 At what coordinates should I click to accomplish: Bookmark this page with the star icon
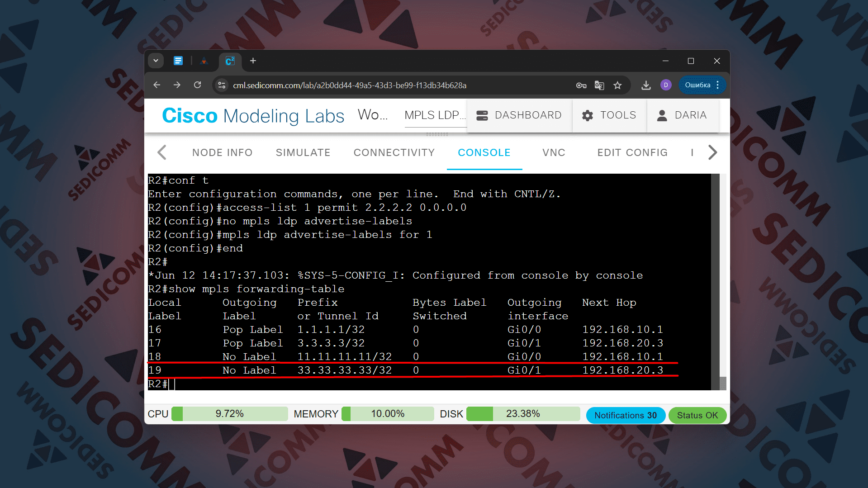pyautogui.click(x=617, y=85)
